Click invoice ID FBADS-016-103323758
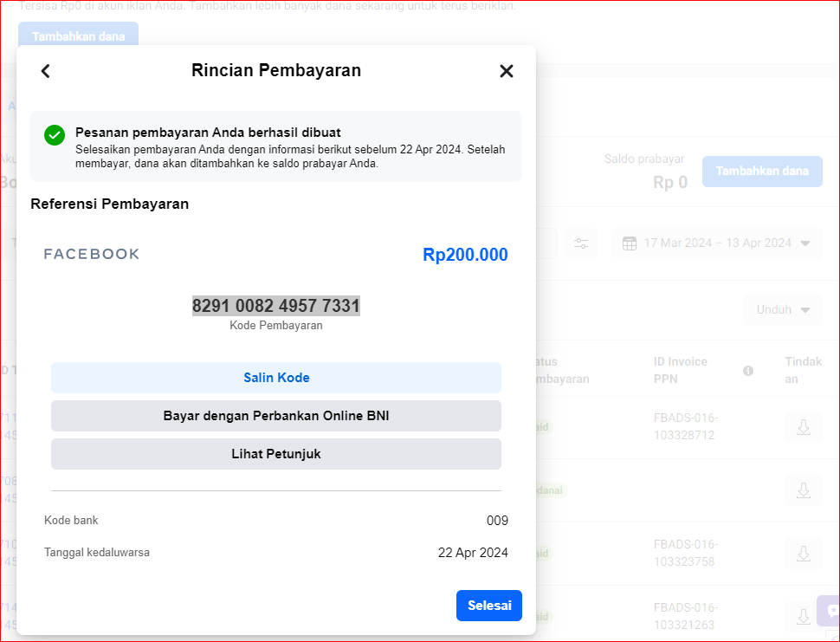Image resolution: width=840 pixels, height=642 pixels. pos(686,553)
